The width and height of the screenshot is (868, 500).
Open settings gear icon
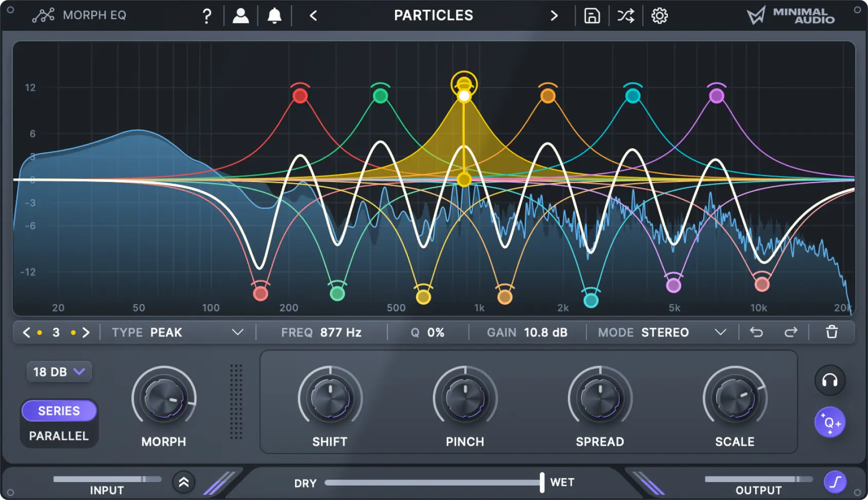click(660, 16)
